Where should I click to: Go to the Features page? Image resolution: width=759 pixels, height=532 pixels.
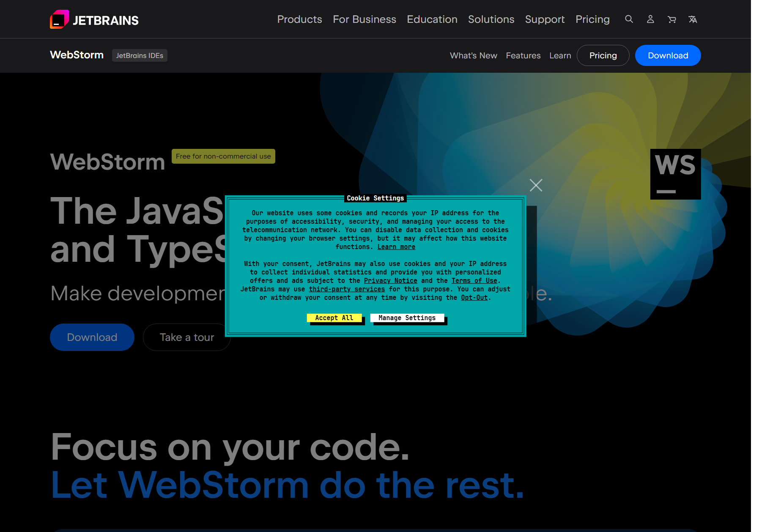(x=523, y=55)
